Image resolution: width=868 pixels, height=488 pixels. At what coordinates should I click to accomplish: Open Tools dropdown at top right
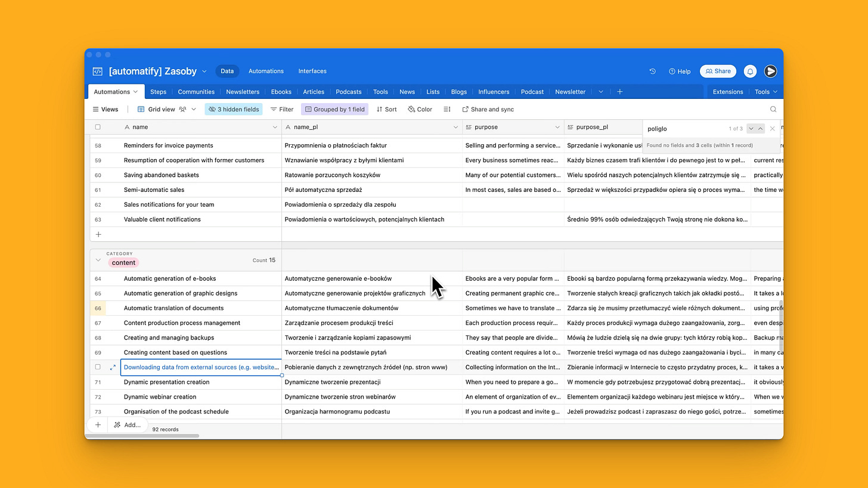[766, 92]
